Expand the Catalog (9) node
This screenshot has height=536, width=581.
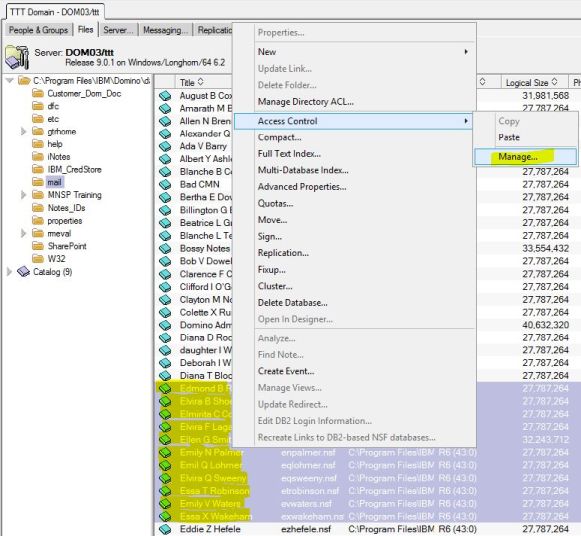pyautogui.click(x=9, y=272)
